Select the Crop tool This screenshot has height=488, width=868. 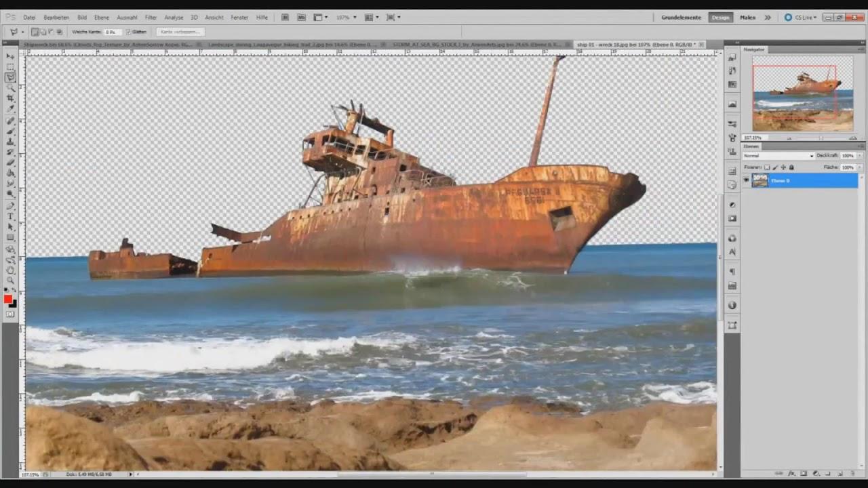pyautogui.click(x=10, y=98)
